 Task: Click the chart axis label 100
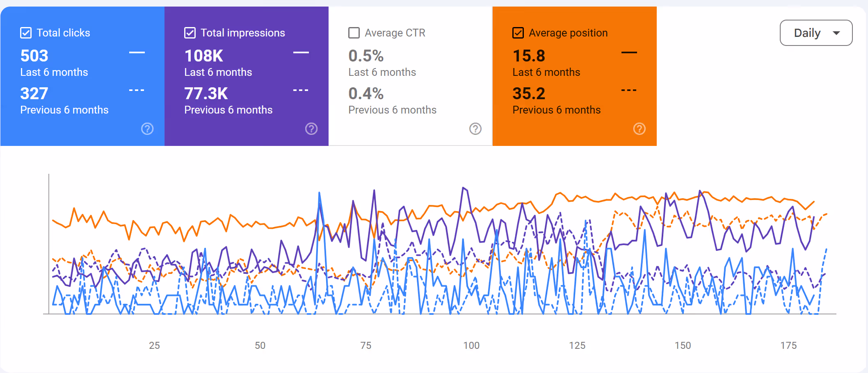pos(471,346)
